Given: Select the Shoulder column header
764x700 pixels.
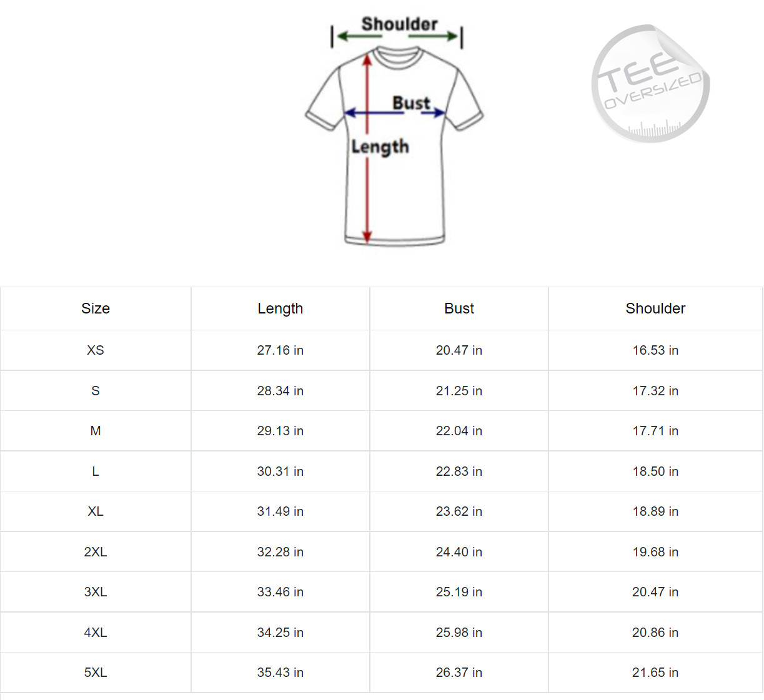Looking at the screenshot, I should [656, 308].
